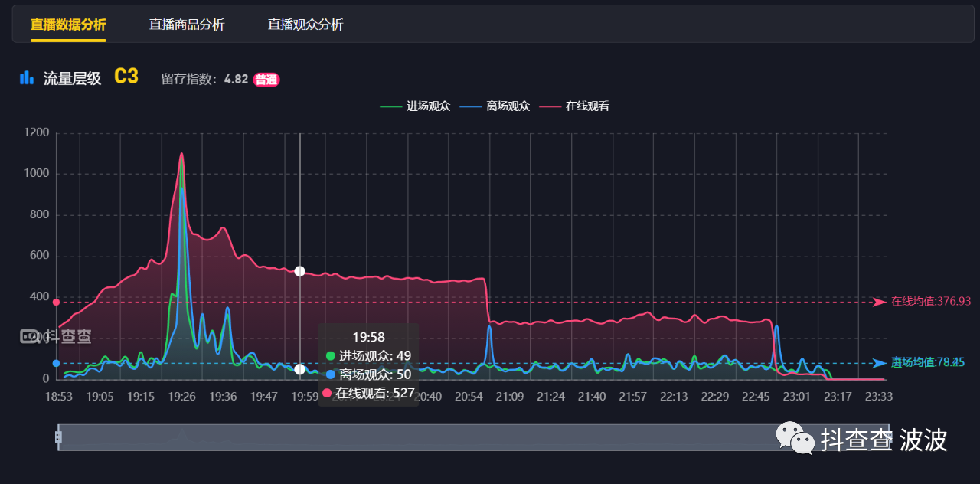Toggle the 进场观众 legend series
The height and width of the screenshot is (484, 980).
pyautogui.click(x=415, y=106)
